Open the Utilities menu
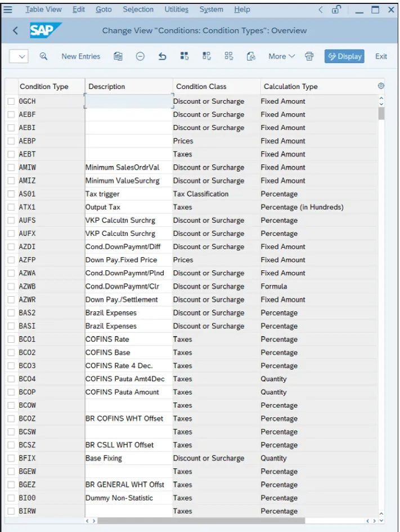Screen dimensions: 400x532 176,10
